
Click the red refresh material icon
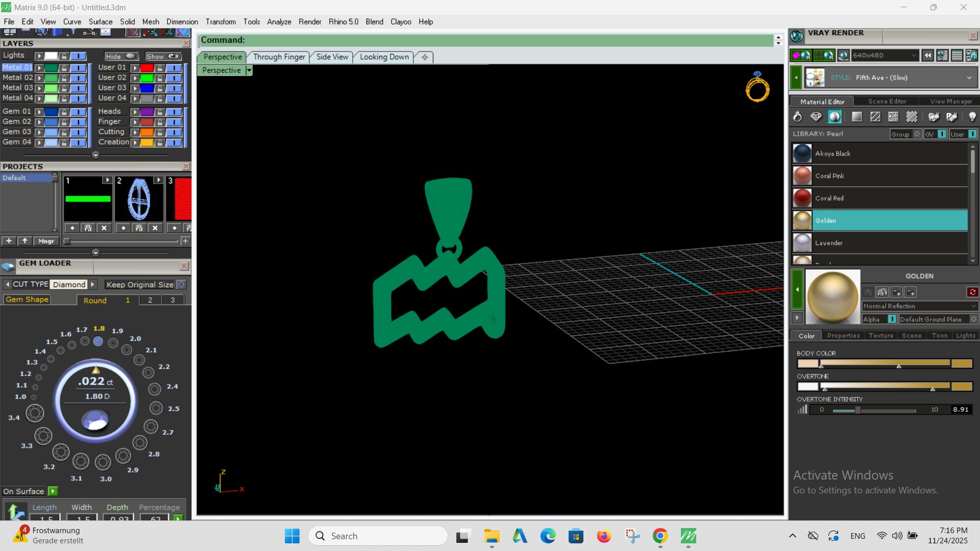point(972,292)
